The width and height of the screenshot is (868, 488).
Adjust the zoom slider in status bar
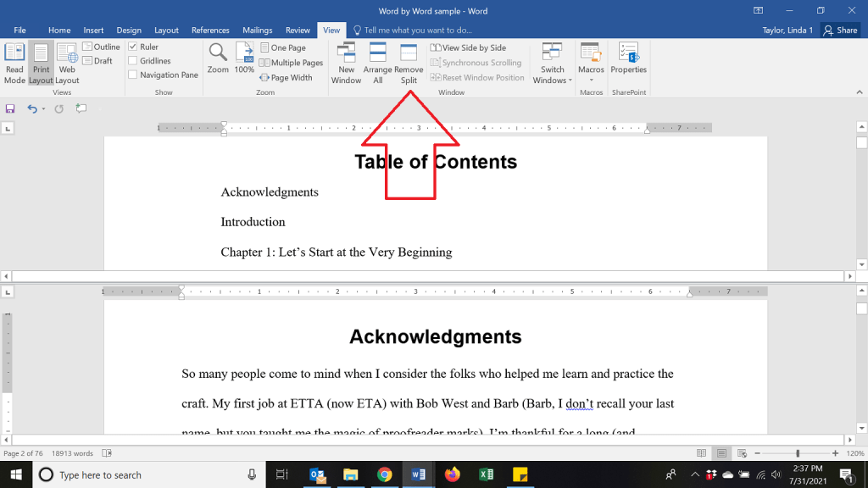(x=798, y=453)
